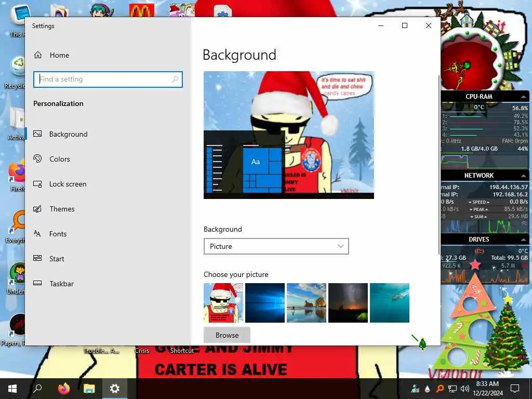The height and width of the screenshot is (399, 532).
Task: Maximize the Settings window
Action: point(404,25)
